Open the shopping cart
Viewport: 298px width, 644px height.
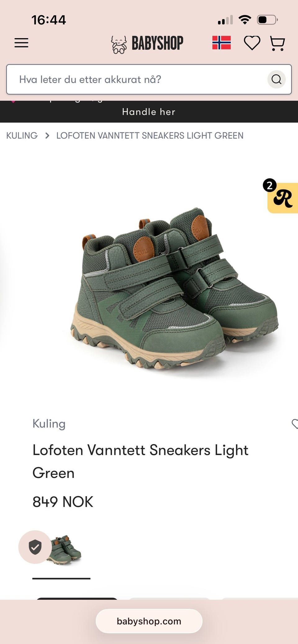point(277,43)
